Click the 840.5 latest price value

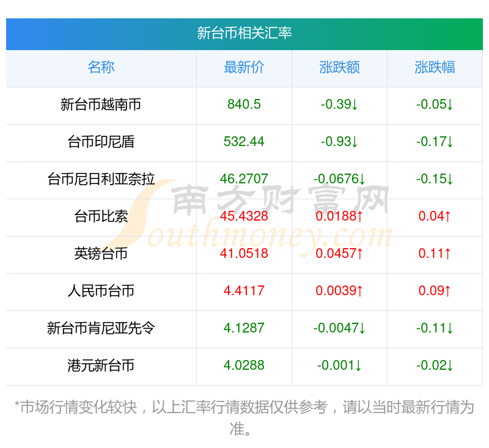(x=244, y=105)
